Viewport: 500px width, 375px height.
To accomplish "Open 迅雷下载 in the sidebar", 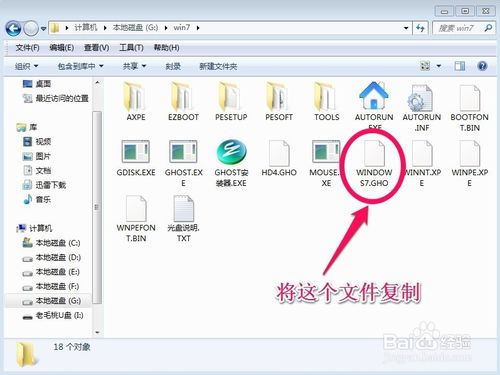I will 44,185.
